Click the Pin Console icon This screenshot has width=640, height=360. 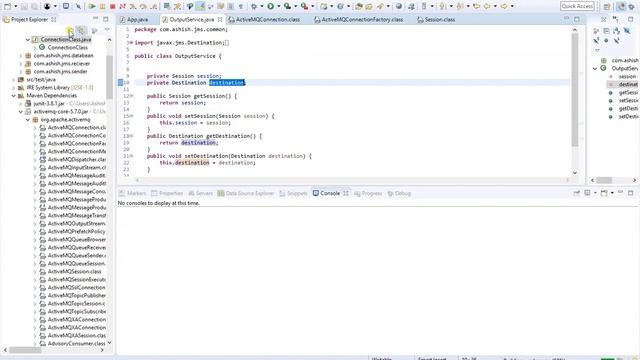click(577, 193)
